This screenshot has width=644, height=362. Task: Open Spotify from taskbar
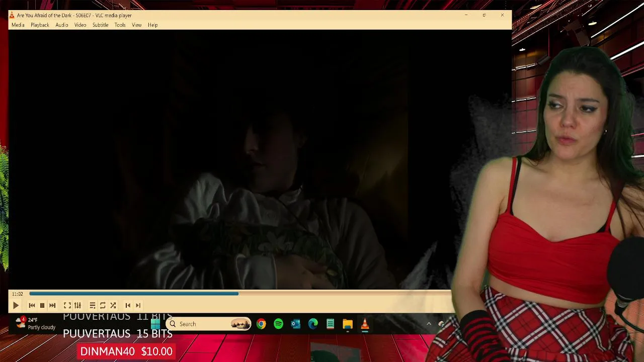point(278,324)
